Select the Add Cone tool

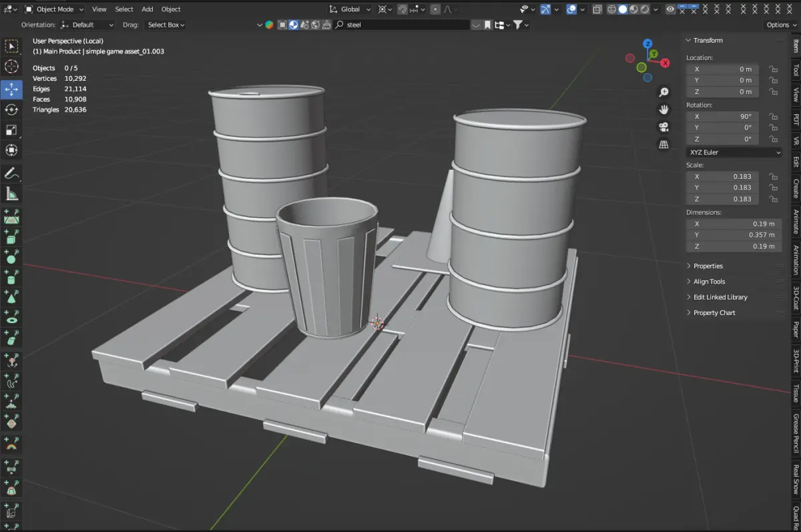[11, 298]
